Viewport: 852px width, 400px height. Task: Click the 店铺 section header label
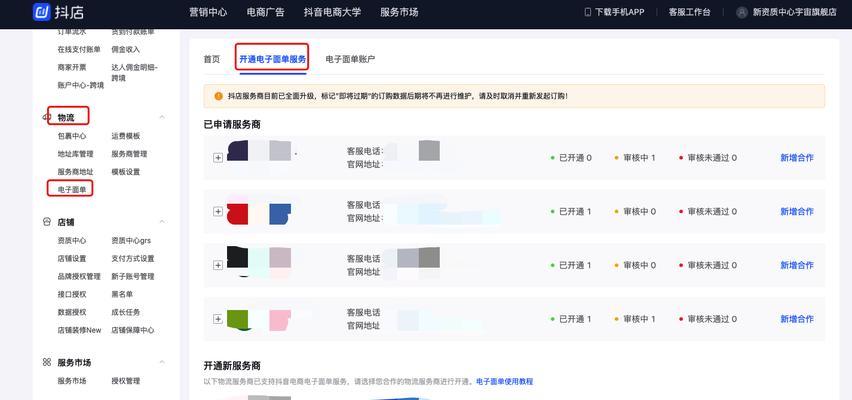(66, 222)
